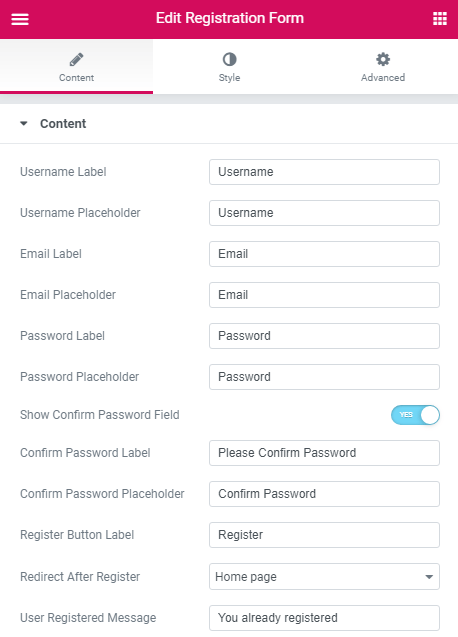Focus the Password Label input field

coord(324,336)
